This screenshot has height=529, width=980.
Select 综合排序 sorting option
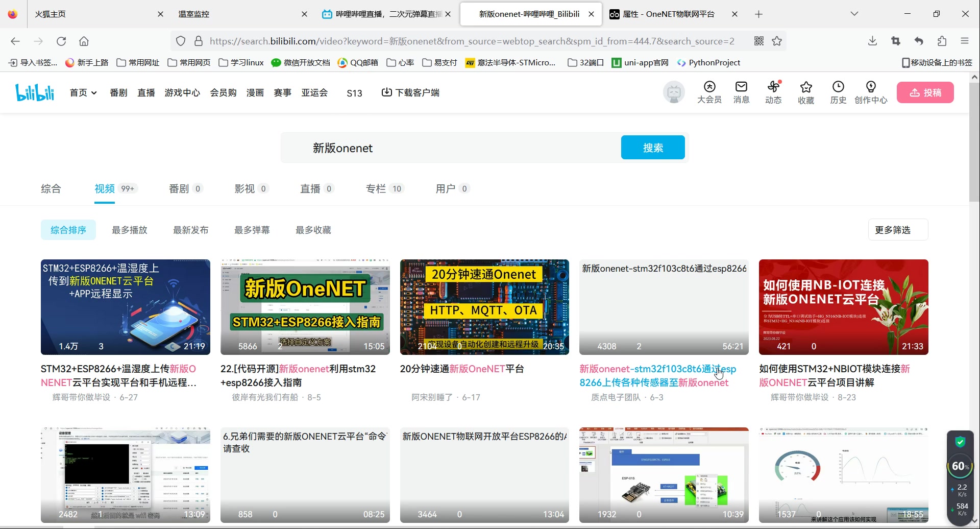click(68, 230)
